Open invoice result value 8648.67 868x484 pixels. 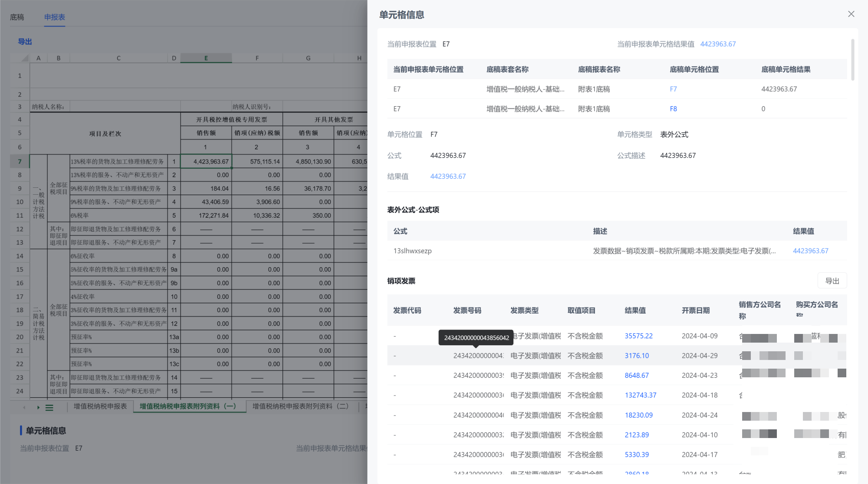(x=637, y=375)
